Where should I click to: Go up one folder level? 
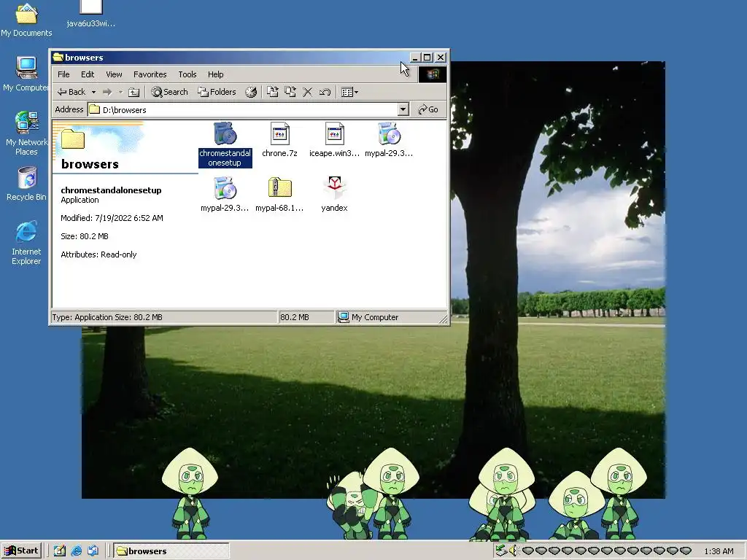(x=134, y=92)
